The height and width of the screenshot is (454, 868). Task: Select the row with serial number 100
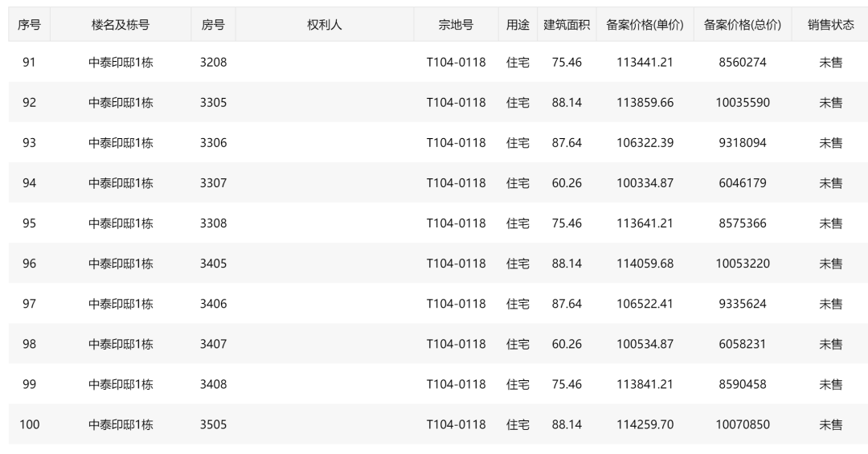pyautogui.click(x=29, y=424)
